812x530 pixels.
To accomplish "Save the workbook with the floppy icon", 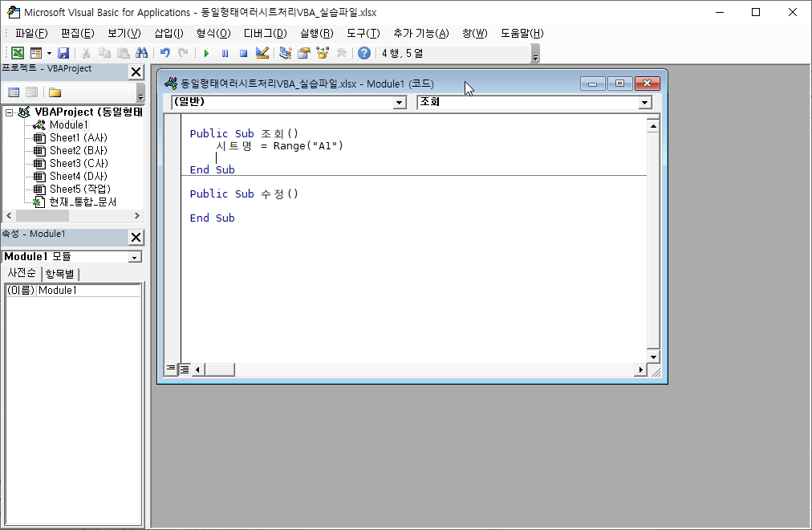I will [63, 53].
